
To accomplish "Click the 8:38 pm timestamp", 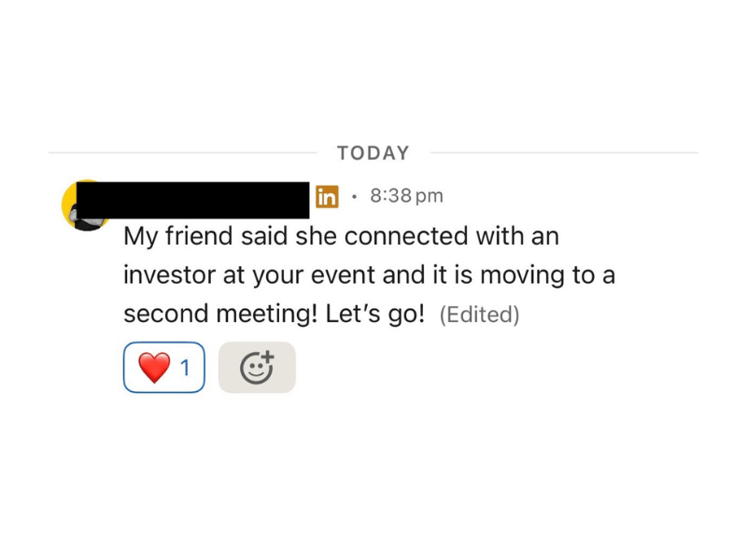I will tap(406, 196).
